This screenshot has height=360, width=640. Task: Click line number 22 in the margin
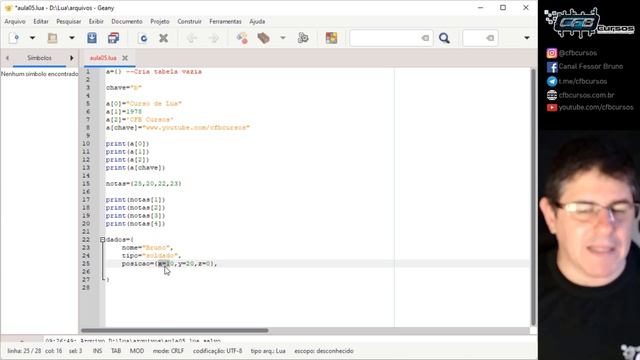pyautogui.click(x=86, y=240)
